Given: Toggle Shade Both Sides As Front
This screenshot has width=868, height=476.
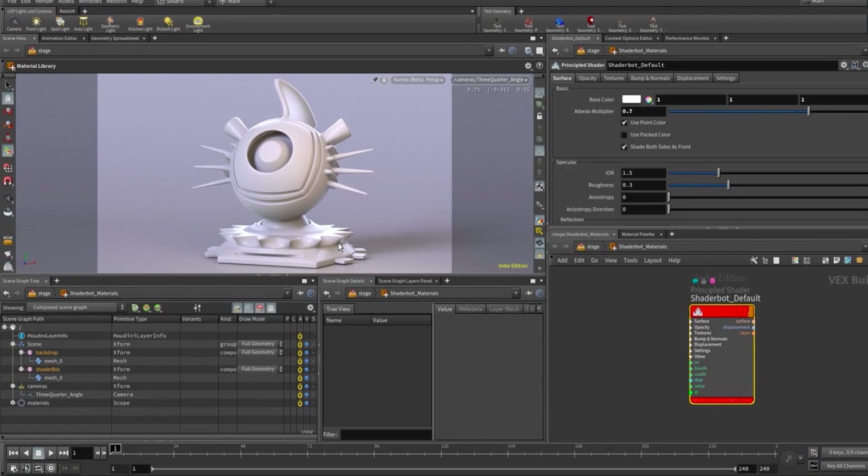Looking at the screenshot, I should [x=624, y=147].
